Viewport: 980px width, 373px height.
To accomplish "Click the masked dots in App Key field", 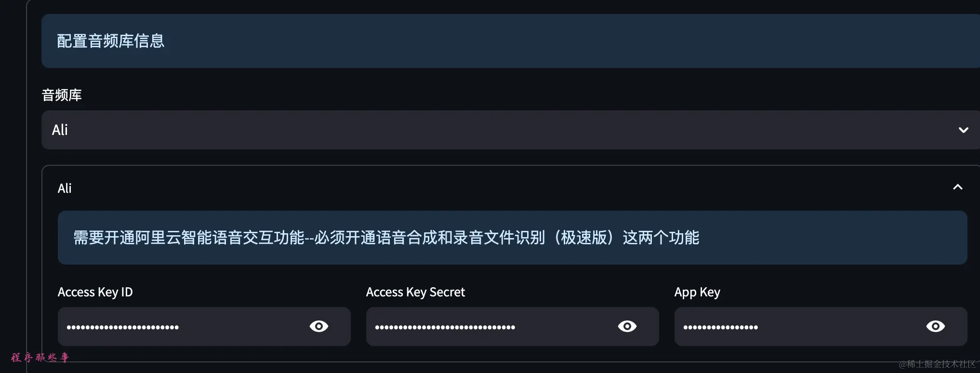I will (x=720, y=327).
